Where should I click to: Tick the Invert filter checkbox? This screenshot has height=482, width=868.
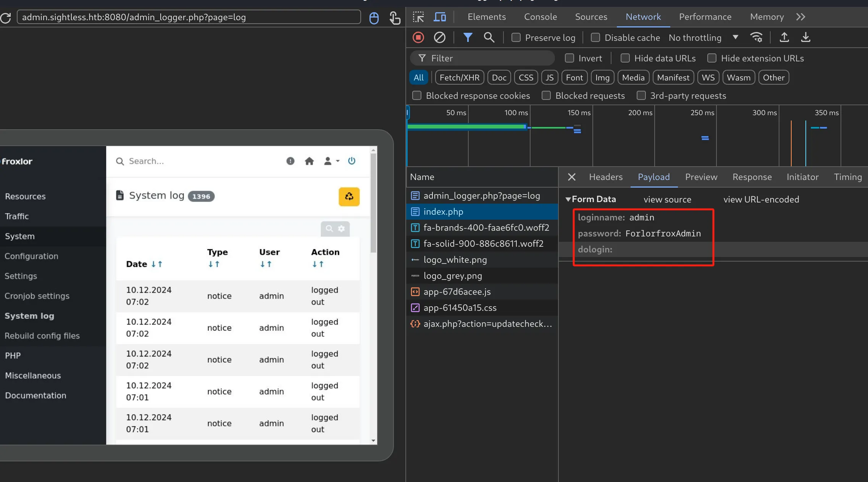coord(570,58)
